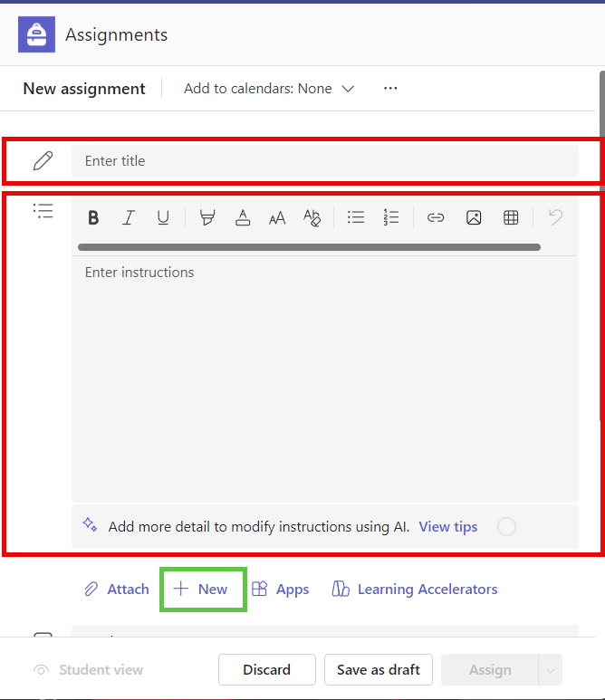This screenshot has width=605, height=700.
Task: Open Learning Accelerators options
Action: pyautogui.click(x=415, y=590)
